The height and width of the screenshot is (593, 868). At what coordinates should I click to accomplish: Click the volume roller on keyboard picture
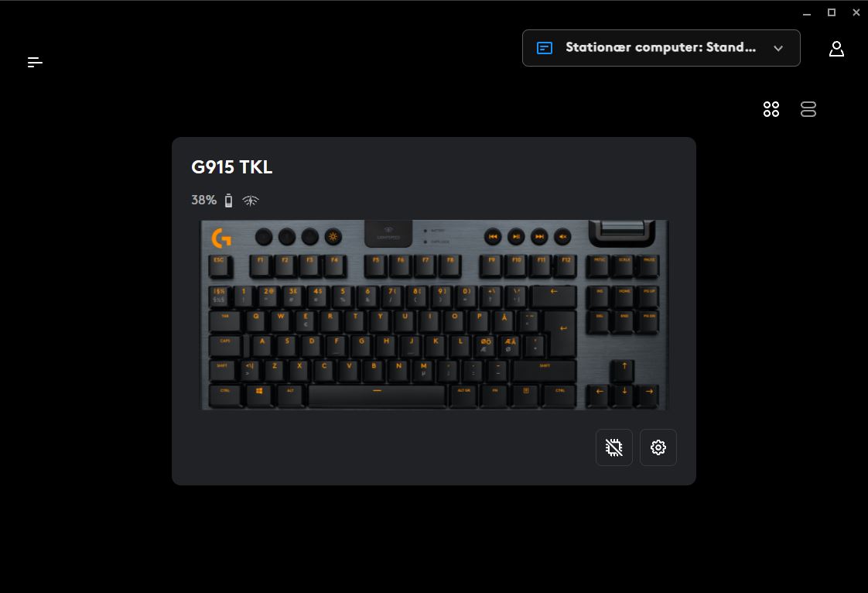[x=622, y=229]
